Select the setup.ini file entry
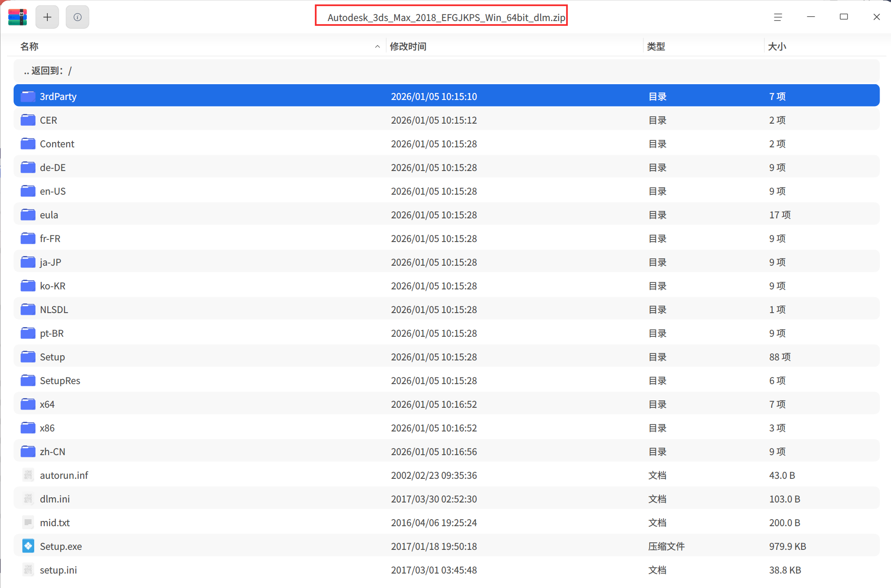This screenshot has width=891, height=588. tap(58, 570)
